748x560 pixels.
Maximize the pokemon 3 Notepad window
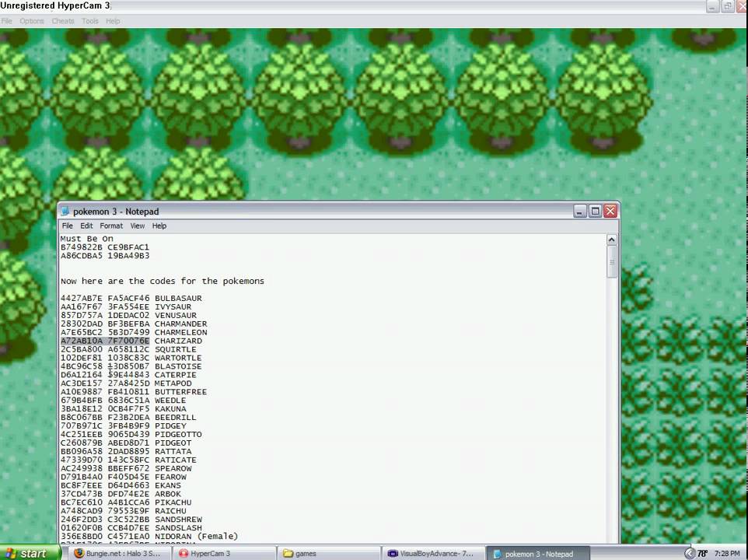595,211
